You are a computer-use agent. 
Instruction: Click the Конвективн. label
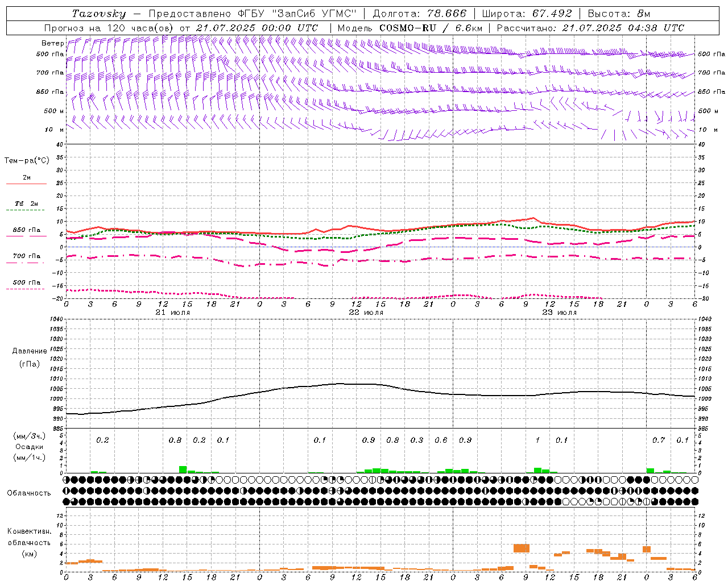tap(30, 531)
